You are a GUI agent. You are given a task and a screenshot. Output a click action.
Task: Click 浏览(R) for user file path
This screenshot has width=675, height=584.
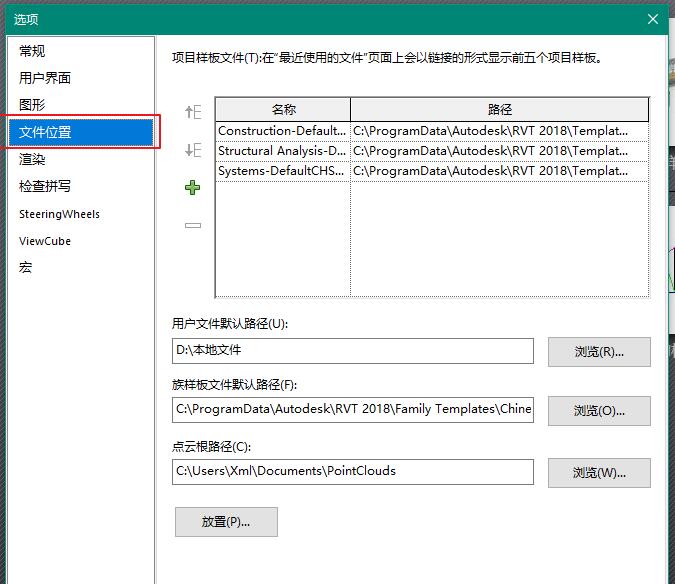tap(599, 352)
